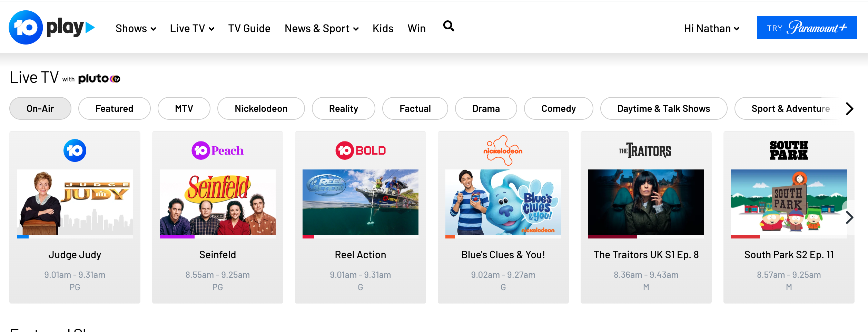
Task: Click the 8.55am - 9.25am time text
Action: coord(218,275)
